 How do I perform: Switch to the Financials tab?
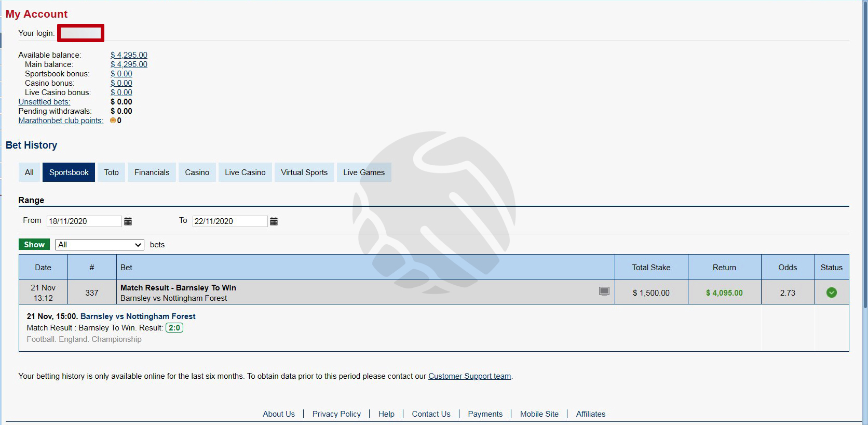[152, 172]
